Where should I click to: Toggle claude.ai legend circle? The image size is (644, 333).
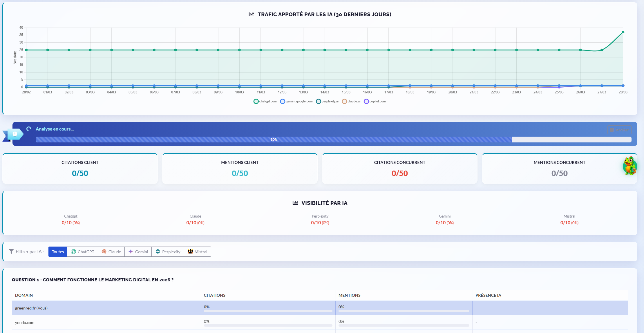point(344,101)
